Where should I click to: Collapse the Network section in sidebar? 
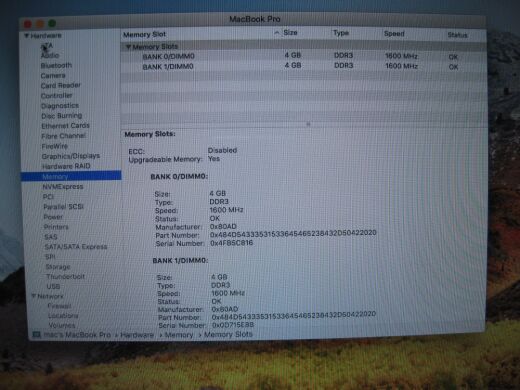click(33, 296)
